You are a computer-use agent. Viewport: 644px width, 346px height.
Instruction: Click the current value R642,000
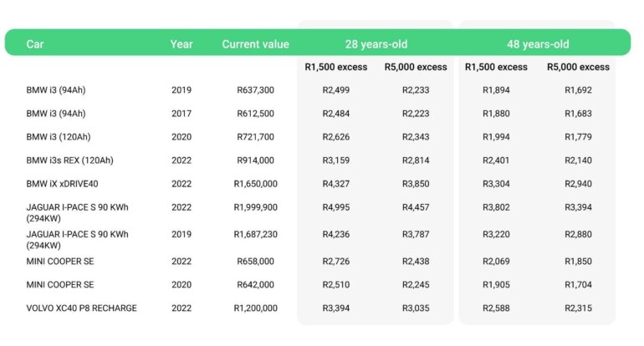(255, 284)
